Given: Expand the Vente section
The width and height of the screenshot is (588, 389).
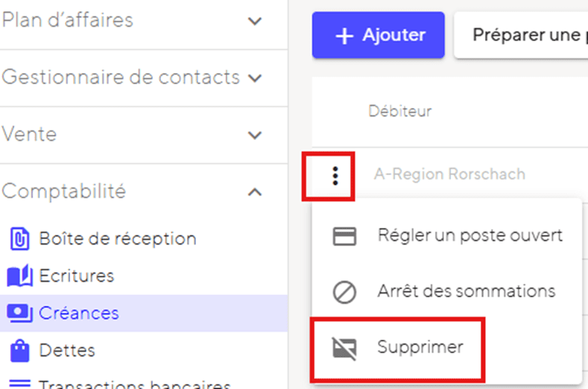Looking at the screenshot, I should [256, 135].
